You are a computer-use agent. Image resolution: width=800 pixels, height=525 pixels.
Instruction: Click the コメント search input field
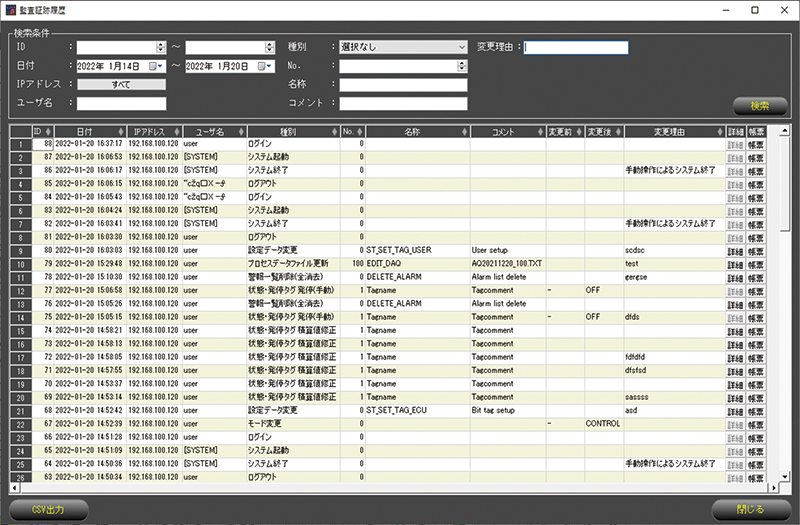click(x=403, y=104)
